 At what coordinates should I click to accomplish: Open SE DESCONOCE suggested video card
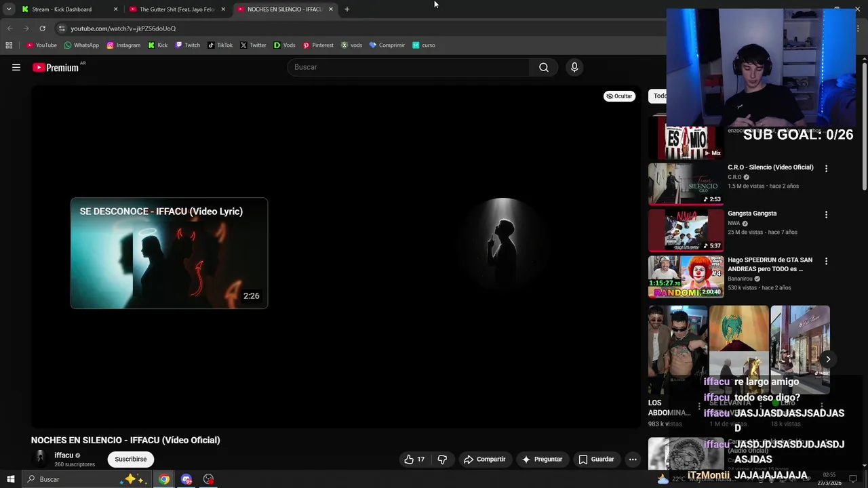(x=169, y=253)
